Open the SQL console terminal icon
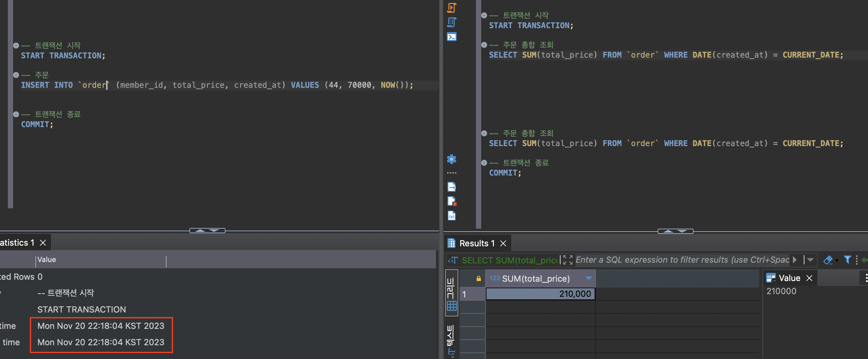The width and height of the screenshot is (868, 359). [x=451, y=37]
